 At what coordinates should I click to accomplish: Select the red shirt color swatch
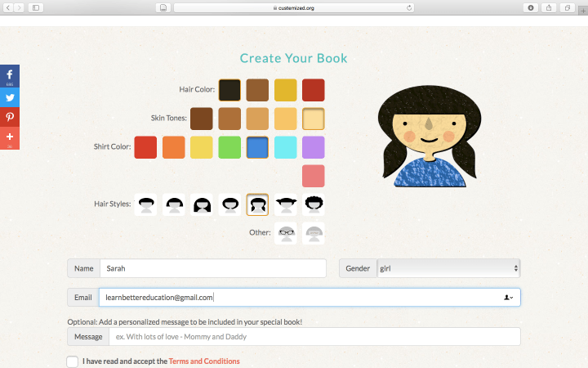(x=145, y=147)
